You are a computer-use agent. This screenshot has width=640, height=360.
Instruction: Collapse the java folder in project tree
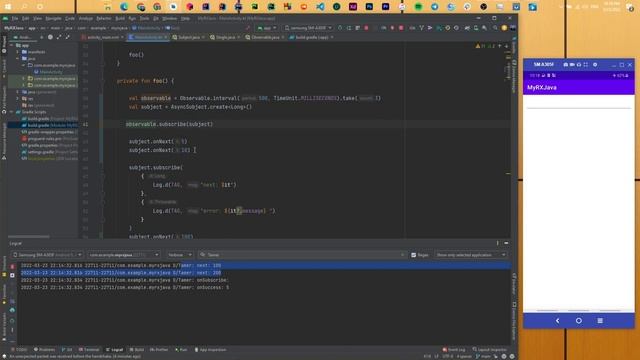coord(18,58)
